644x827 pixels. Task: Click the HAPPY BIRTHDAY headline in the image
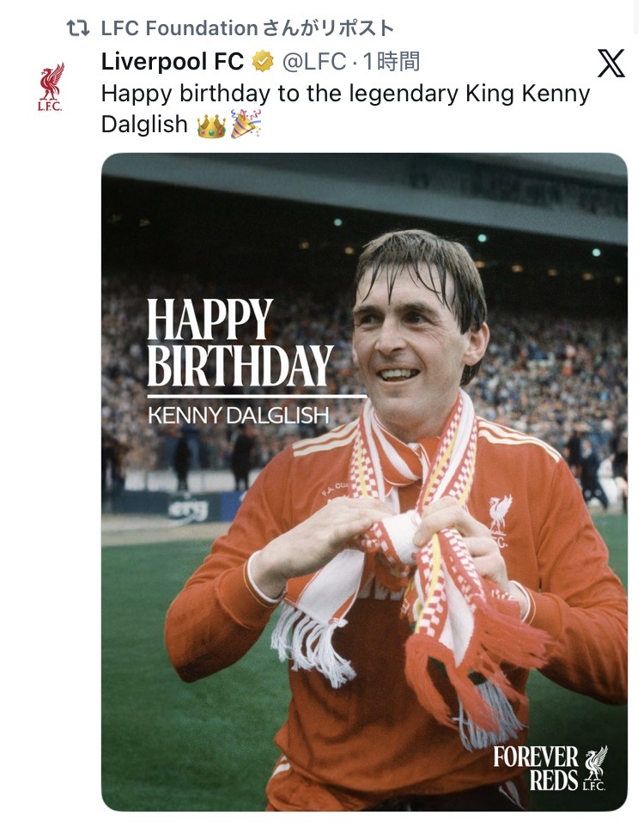[x=239, y=344]
